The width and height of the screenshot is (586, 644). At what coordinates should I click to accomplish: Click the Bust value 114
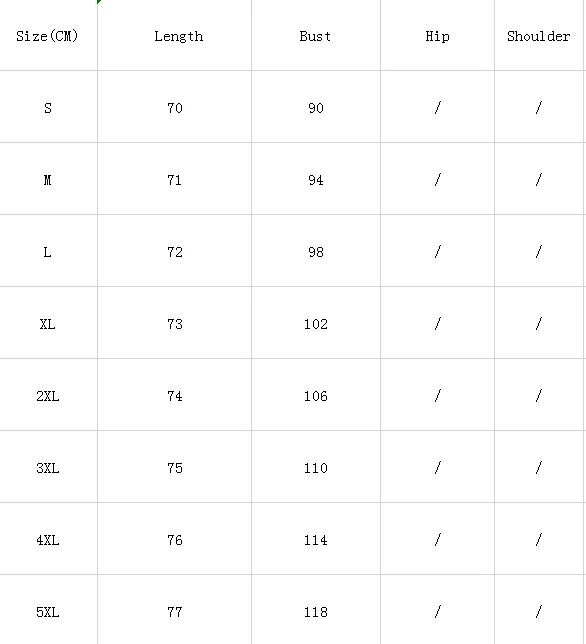(316, 539)
